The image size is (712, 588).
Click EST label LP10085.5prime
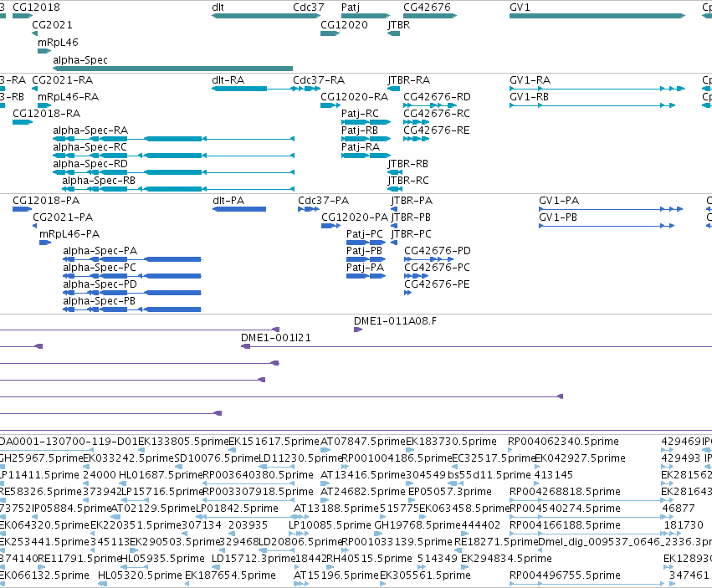pos(330,525)
